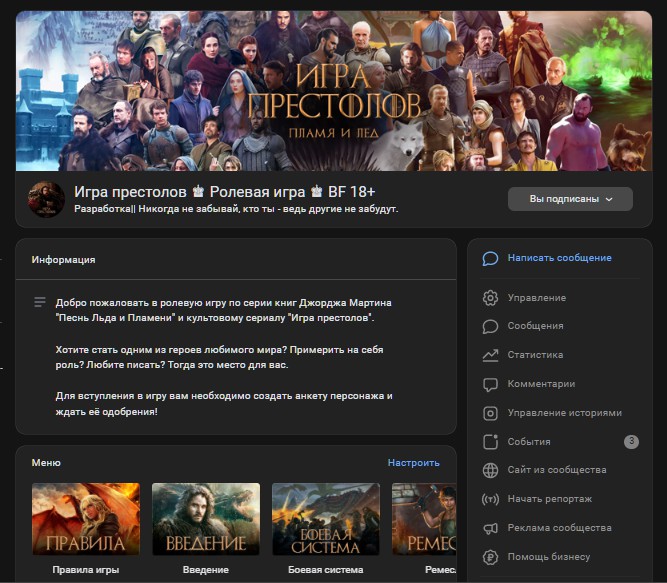Click the Игра престолов cover banner

(x=334, y=91)
